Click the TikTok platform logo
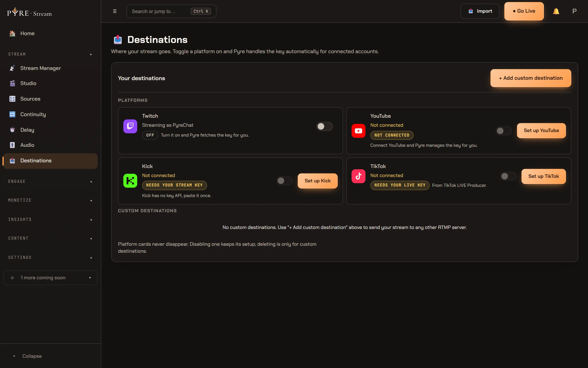Viewport: 588px width, 368px height. point(358,176)
